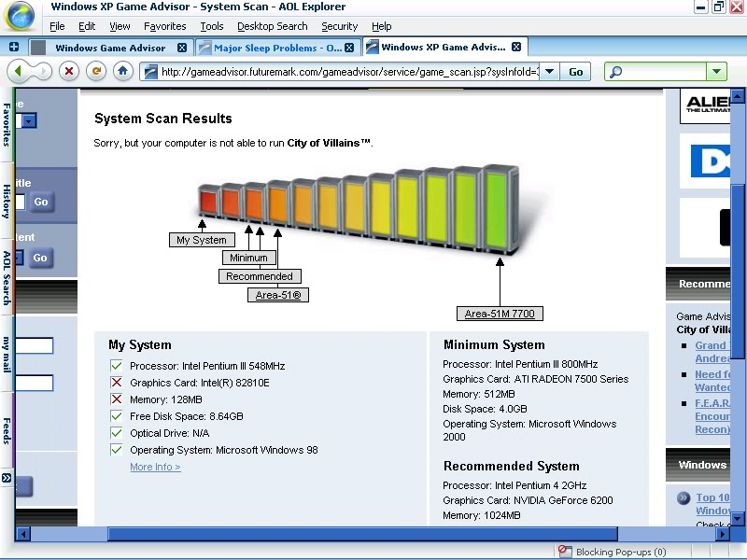Open the Grand Andreas link in the right sidebar
The width and height of the screenshot is (747, 560).
click(x=712, y=352)
